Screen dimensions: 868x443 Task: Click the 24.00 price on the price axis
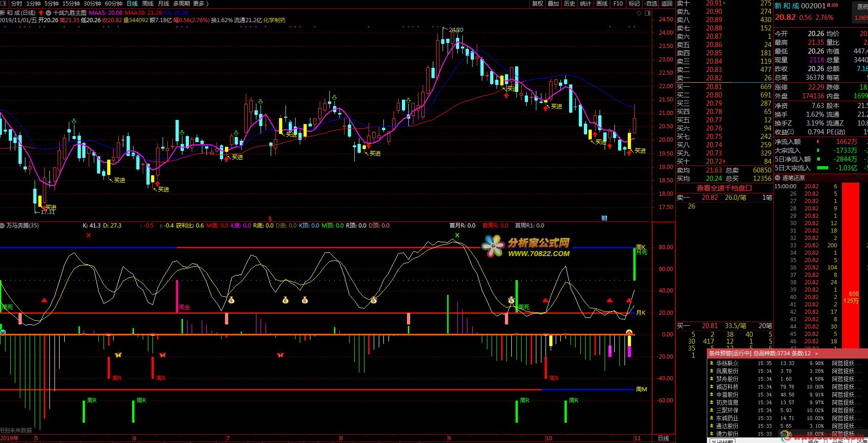click(666, 33)
